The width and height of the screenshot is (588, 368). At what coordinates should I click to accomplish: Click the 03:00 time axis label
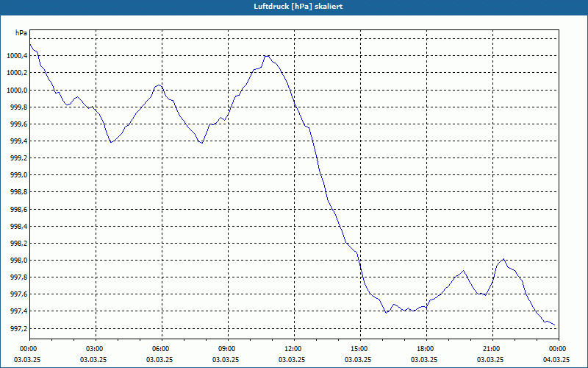coord(96,349)
